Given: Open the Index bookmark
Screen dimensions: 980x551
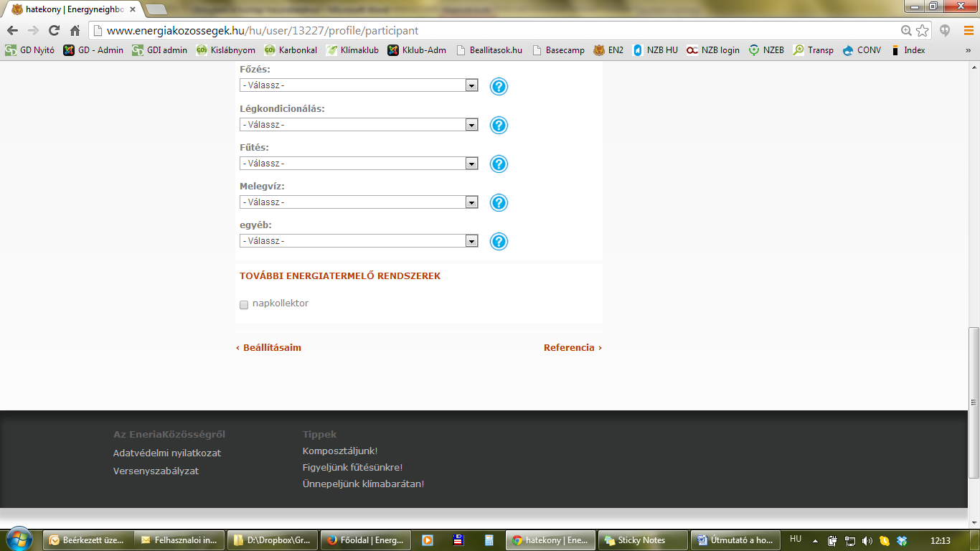Looking at the screenshot, I should pyautogui.click(x=908, y=50).
